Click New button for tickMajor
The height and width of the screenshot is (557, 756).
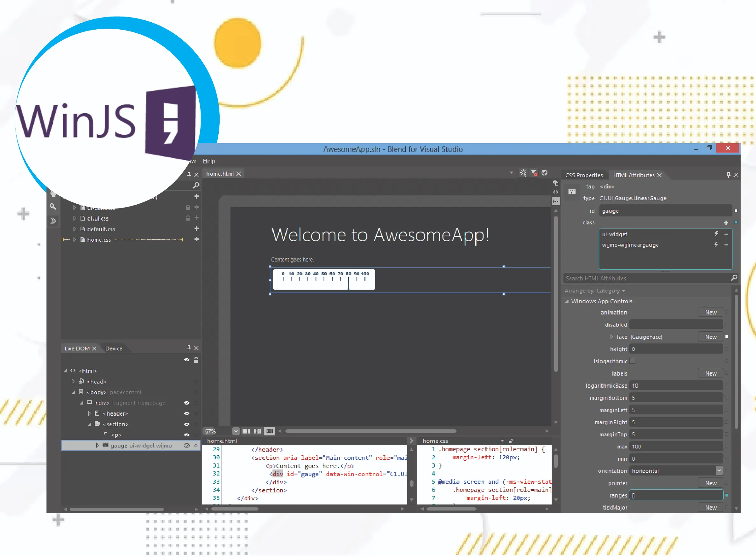[710, 507]
